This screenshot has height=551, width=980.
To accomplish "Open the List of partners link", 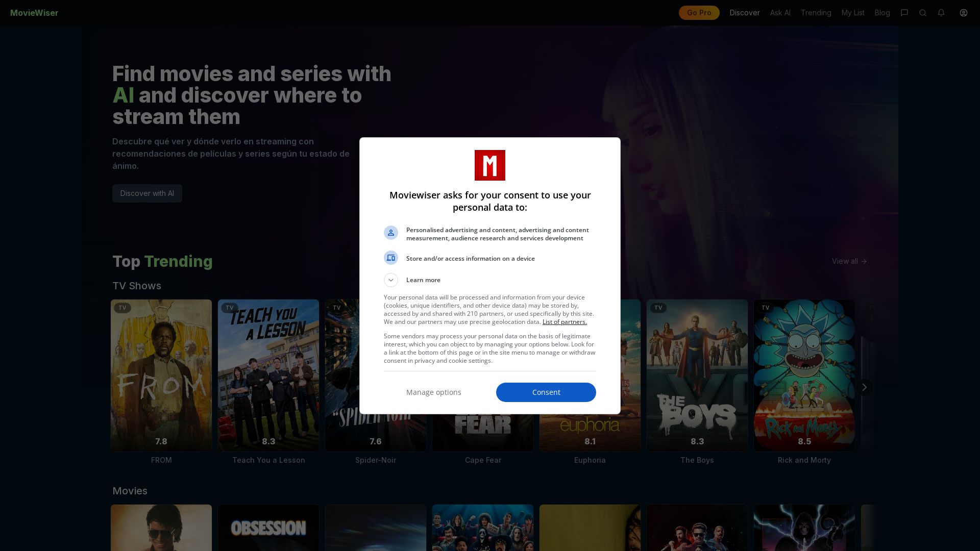I will [x=565, y=322].
